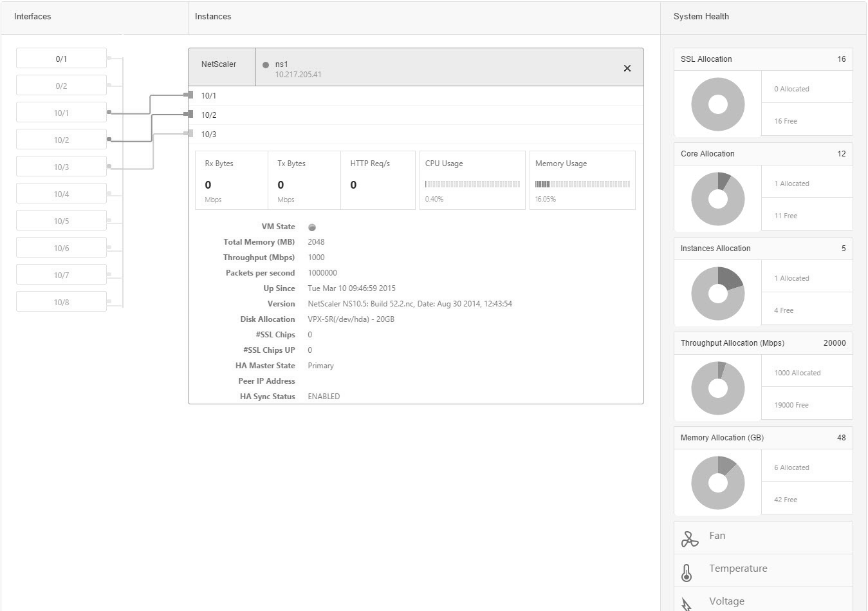Image resolution: width=868 pixels, height=611 pixels.
Task: Select interface 10/3 in Interfaces list
Action: (61, 166)
